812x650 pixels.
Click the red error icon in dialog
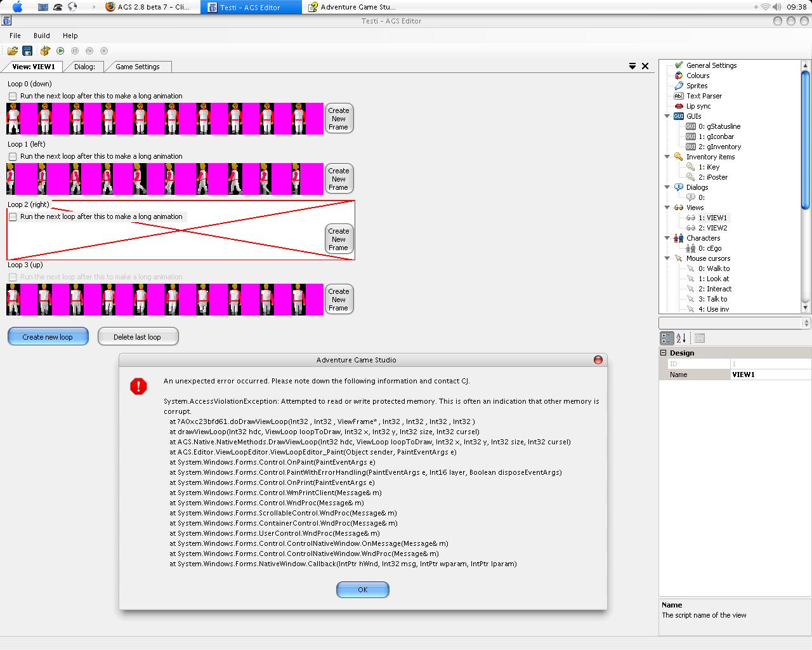[138, 386]
